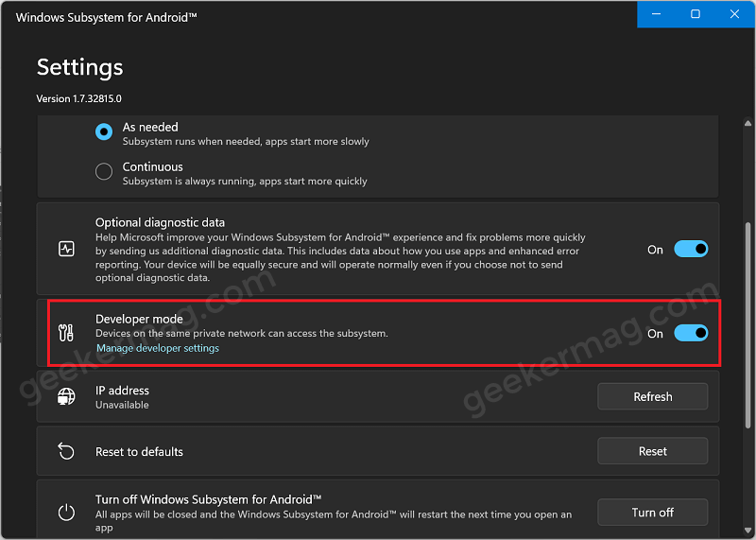Click the Reset to defaults arrow icon

(66, 451)
